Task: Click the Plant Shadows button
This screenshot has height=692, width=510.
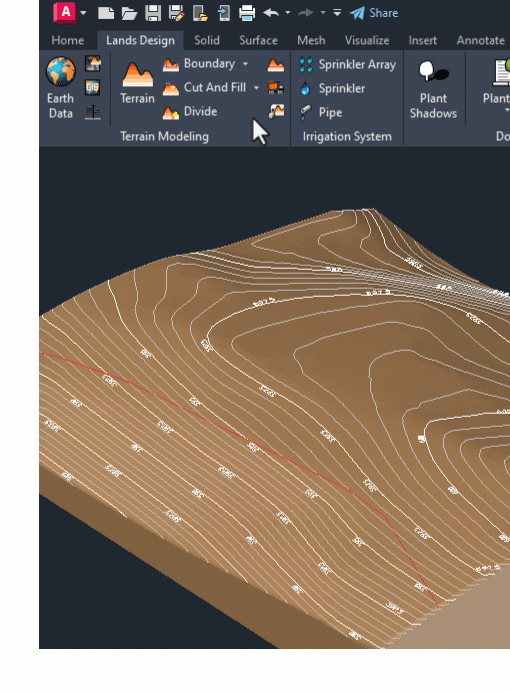Action: tap(433, 89)
